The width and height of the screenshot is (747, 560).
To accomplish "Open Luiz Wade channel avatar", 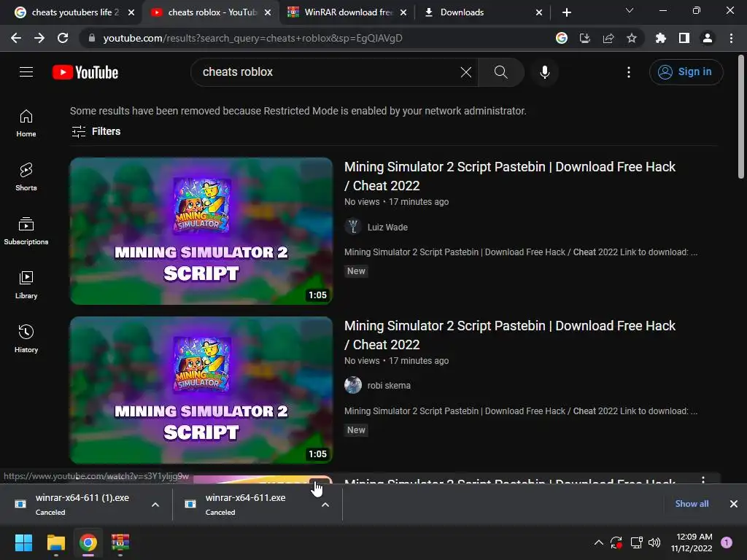I will pyautogui.click(x=353, y=226).
